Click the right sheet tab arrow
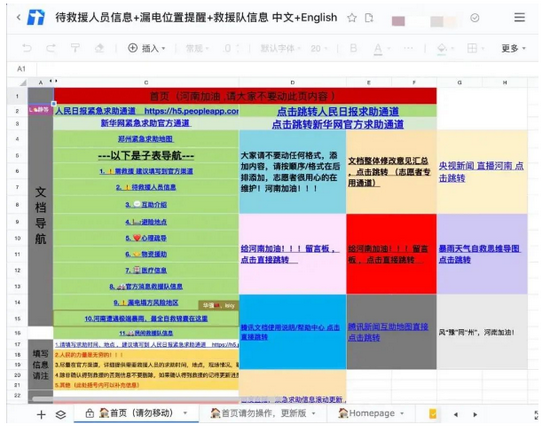The width and height of the screenshot is (550, 427). [475, 415]
